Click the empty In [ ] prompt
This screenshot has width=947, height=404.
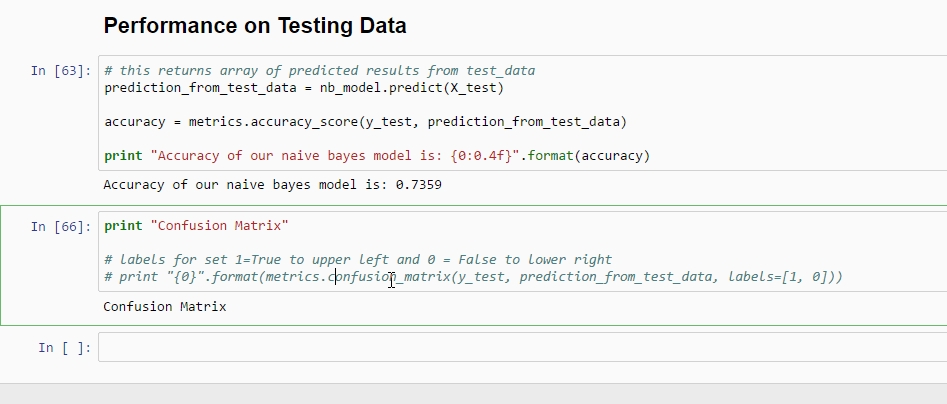(x=65, y=347)
